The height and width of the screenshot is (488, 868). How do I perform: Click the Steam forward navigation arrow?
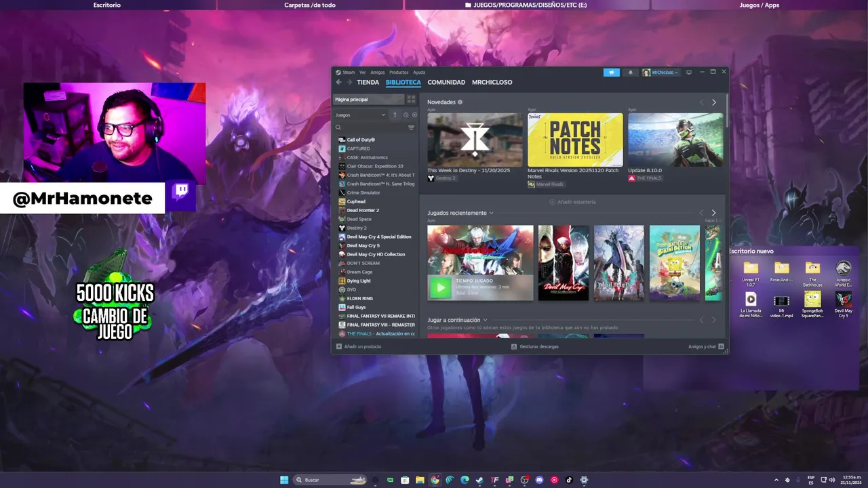(x=349, y=82)
